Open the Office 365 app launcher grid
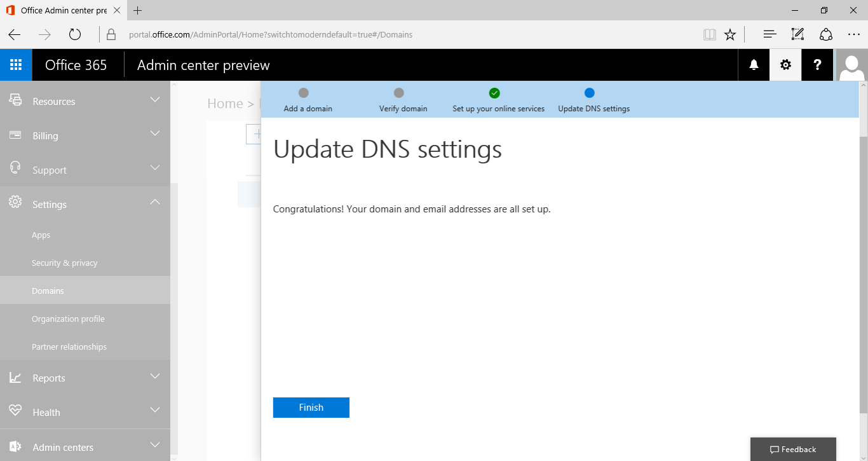This screenshot has height=461, width=868. pyautogui.click(x=16, y=65)
